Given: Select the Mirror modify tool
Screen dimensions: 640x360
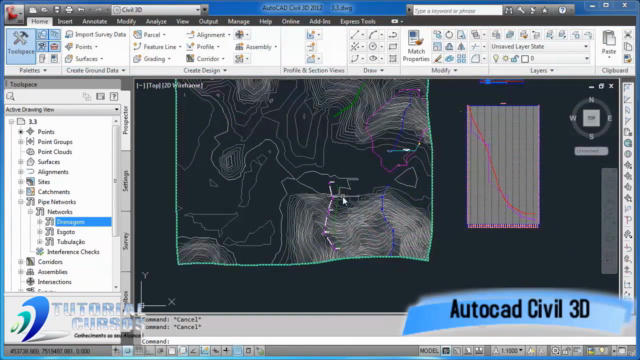Looking at the screenshot, I should [461, 47].
